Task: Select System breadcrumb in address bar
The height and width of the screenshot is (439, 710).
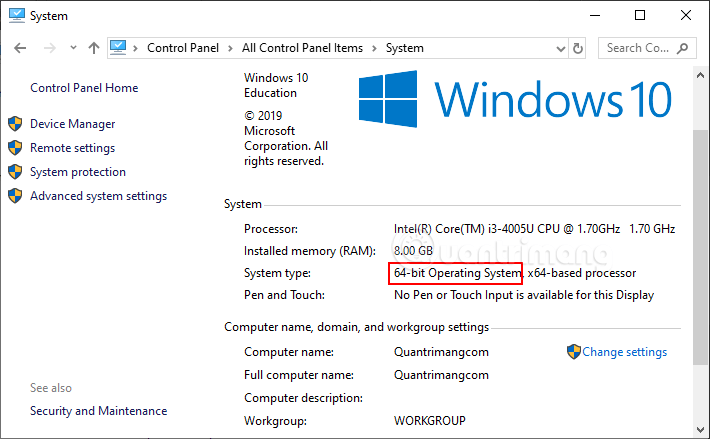Action: click(x=405, y=48)
